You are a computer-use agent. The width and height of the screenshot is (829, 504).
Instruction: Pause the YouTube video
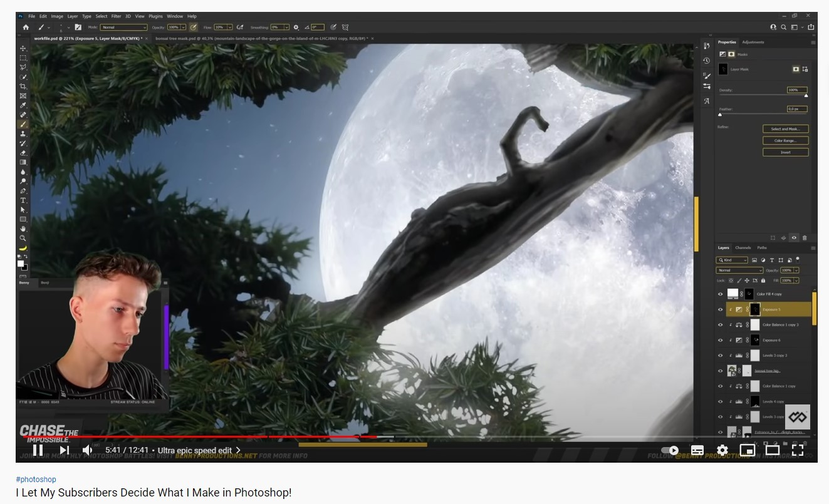pos(38,450)
